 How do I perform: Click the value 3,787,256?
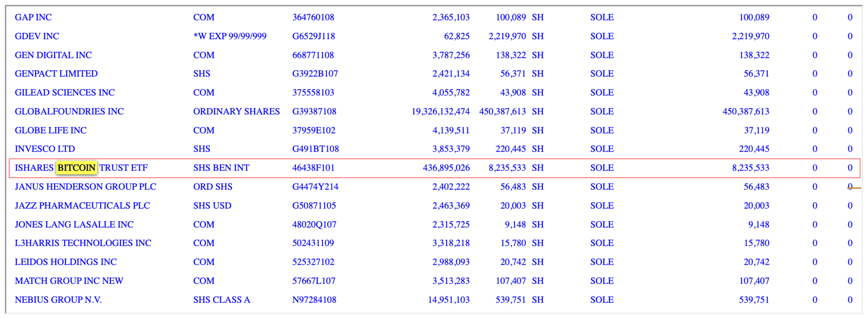pos(451,55)
